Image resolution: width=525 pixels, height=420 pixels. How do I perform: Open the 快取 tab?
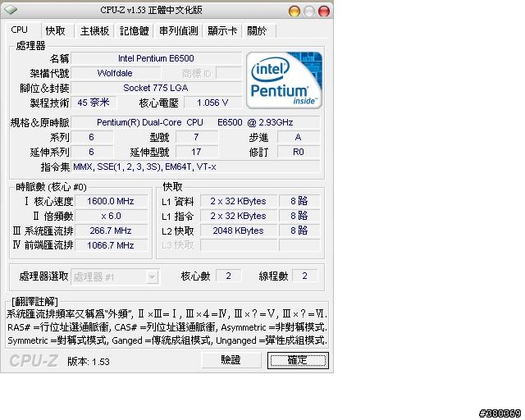pyautogui.click(x=56, y=31)
